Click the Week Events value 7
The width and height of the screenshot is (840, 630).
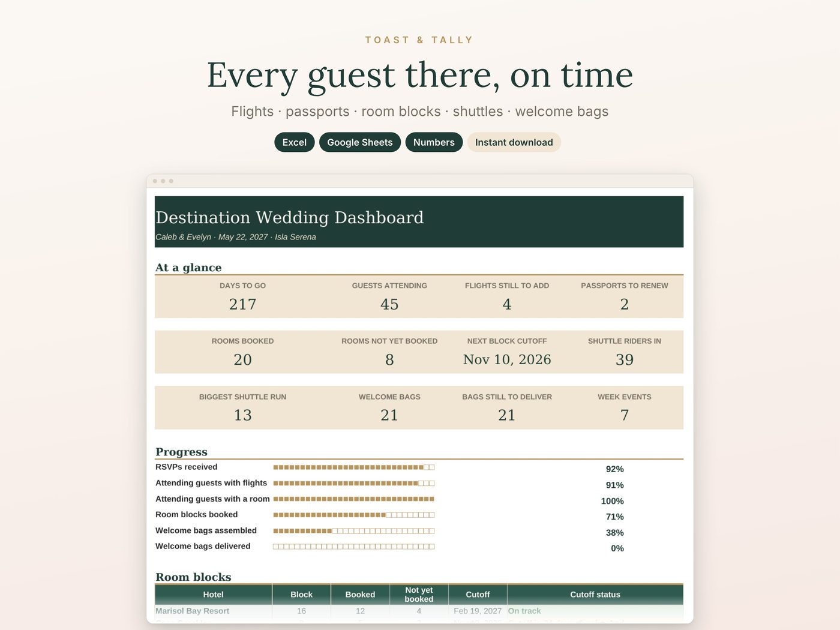[625, 415]
